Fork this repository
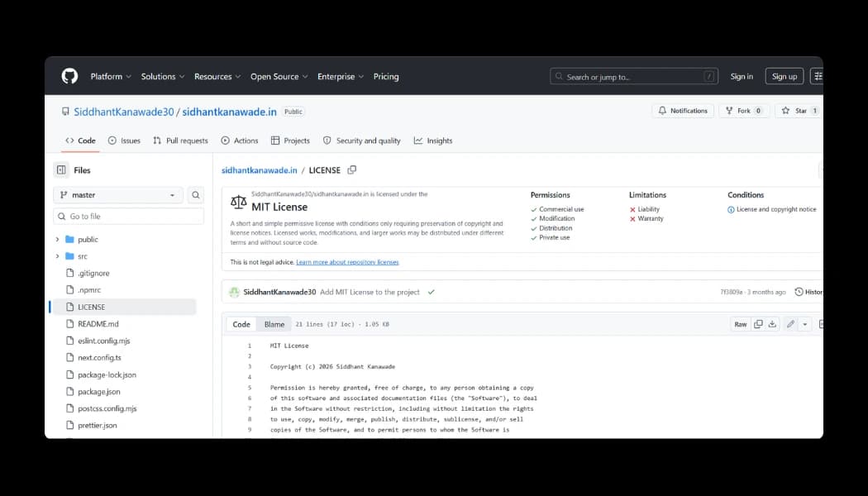Viewport: 868px width, 496px height. [744, 111]
